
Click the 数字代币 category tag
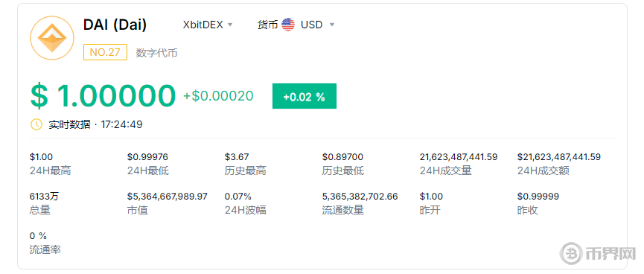click(x=157, y=53)
